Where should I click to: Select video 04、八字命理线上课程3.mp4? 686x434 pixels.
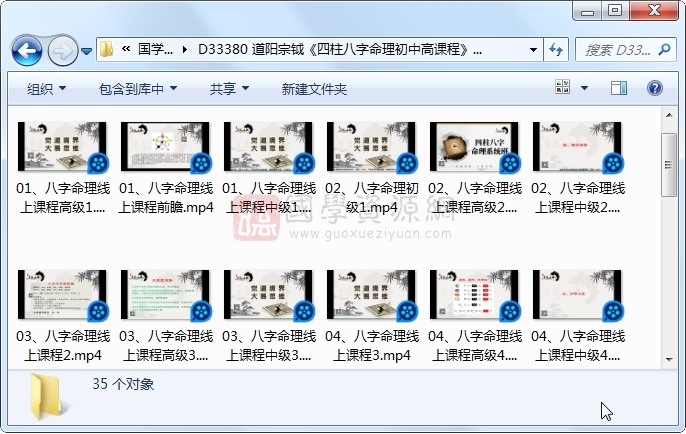(x=372, y=316)
